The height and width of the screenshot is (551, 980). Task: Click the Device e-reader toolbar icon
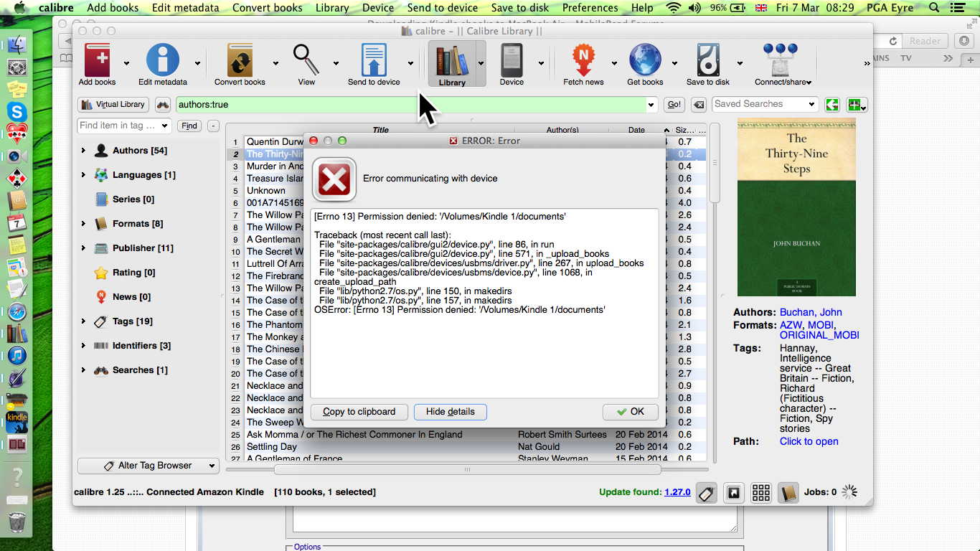point(512,61)
